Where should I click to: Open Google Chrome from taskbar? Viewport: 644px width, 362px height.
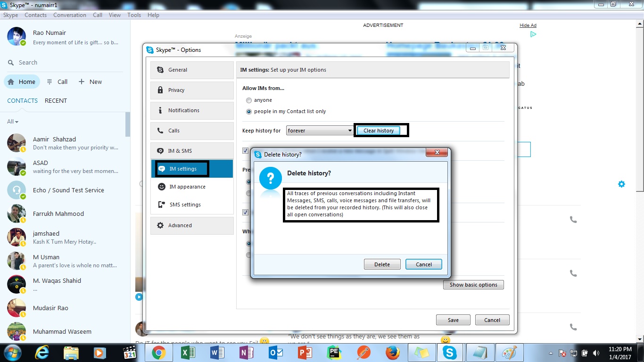pyautogui.click(x=158, y=353)
